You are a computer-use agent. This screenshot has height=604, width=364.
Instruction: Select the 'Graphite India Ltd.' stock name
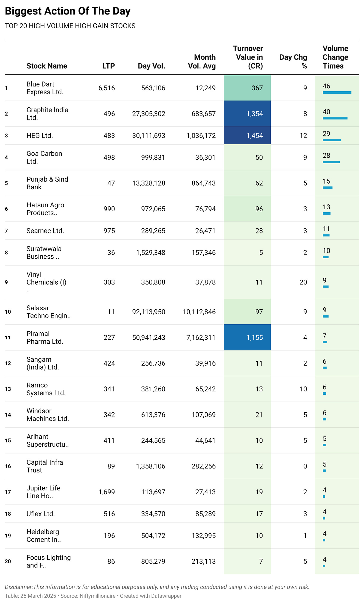tap(47, 114)
